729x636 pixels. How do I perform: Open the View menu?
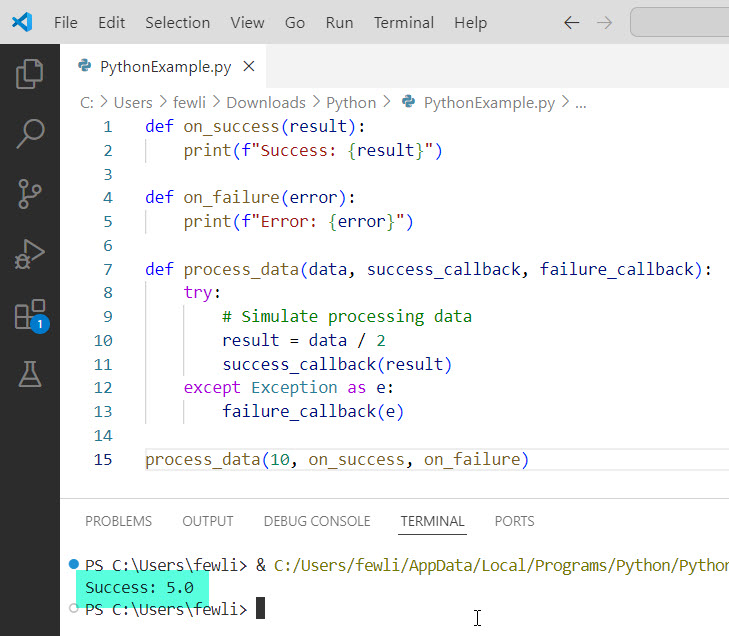[247, 22]
